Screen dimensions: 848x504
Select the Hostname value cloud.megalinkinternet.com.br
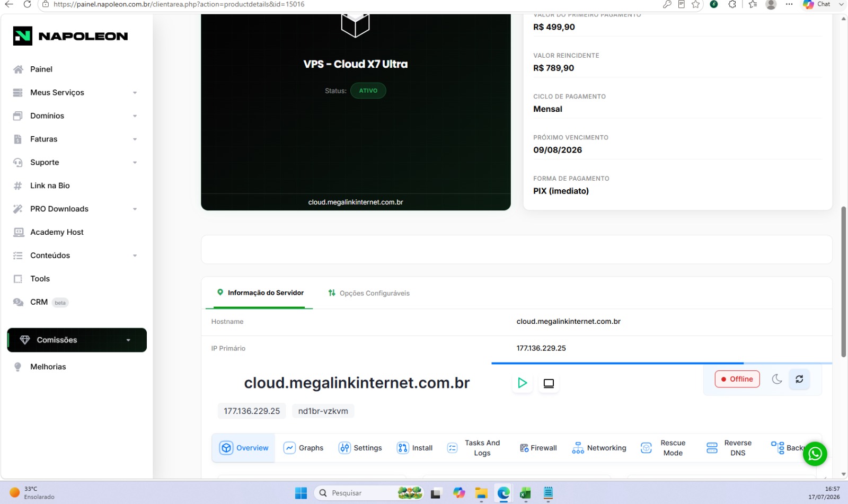569,322
